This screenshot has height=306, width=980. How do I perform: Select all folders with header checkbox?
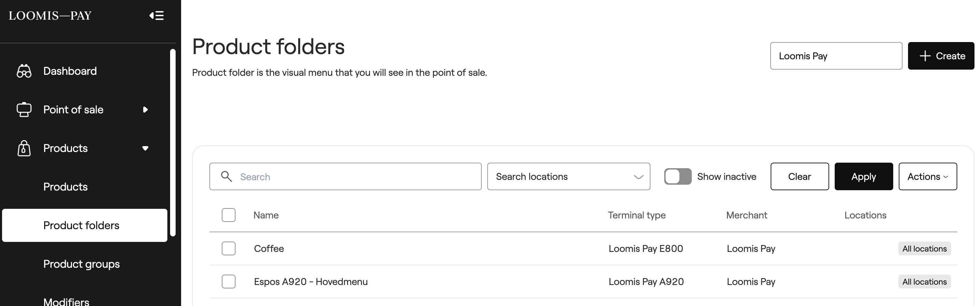pyautogui.click(x=229, y=215)
